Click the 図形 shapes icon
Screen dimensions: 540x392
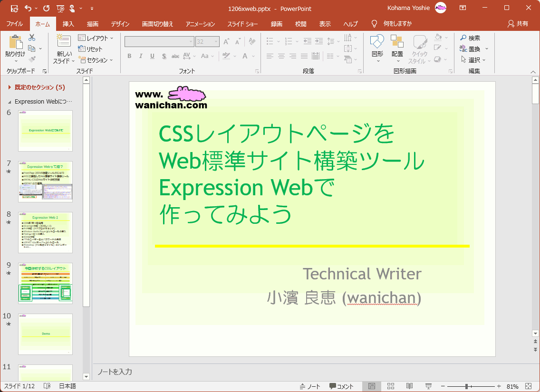coord(377,42)
